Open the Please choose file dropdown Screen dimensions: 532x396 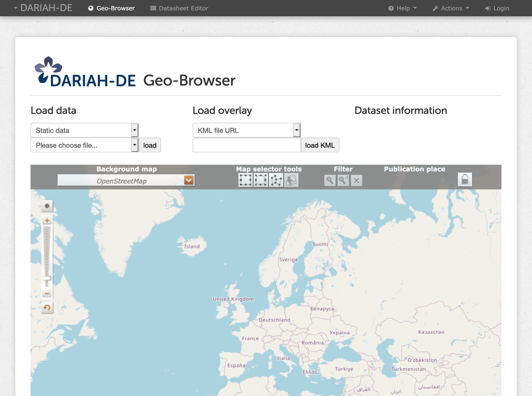point(134,145)
